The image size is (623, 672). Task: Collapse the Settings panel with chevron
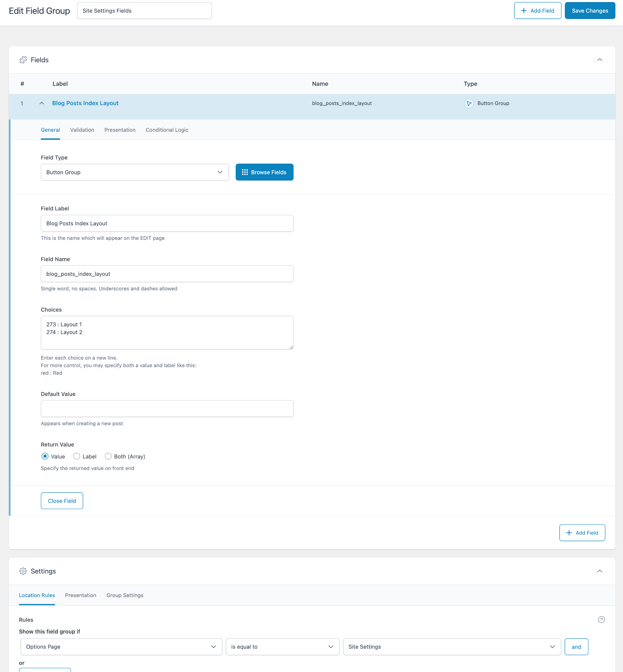[599, 571]
